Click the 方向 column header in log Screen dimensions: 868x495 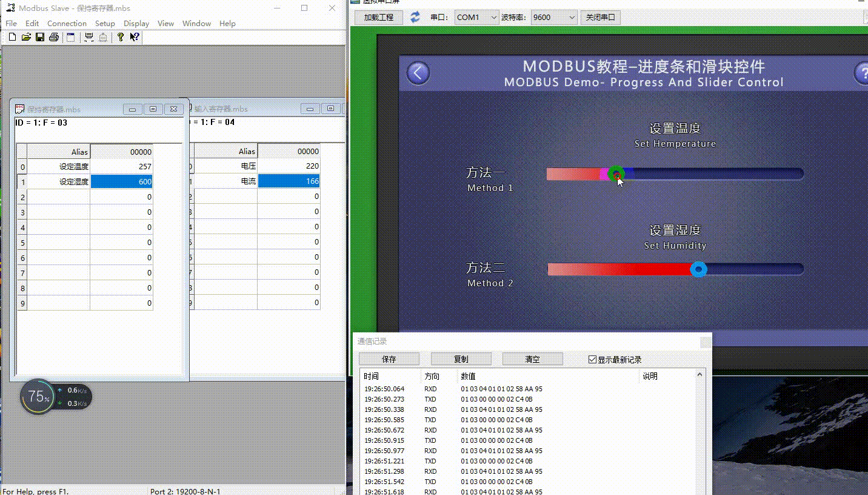(439, 376)
